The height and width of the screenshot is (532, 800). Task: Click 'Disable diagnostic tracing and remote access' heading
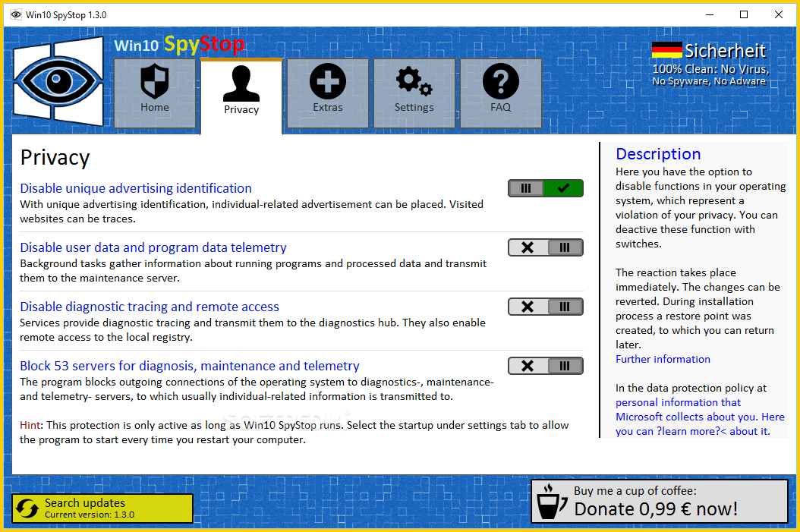[x=150, y=307]
